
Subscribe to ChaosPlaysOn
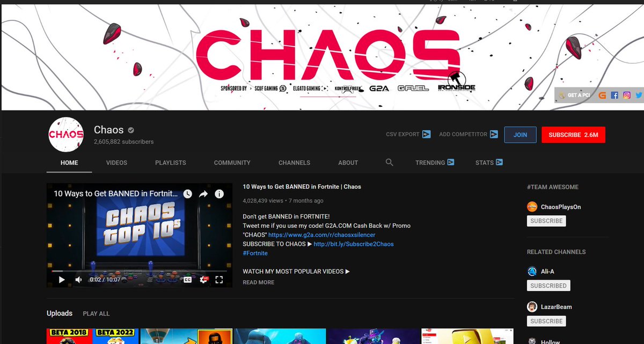[546, 221]
